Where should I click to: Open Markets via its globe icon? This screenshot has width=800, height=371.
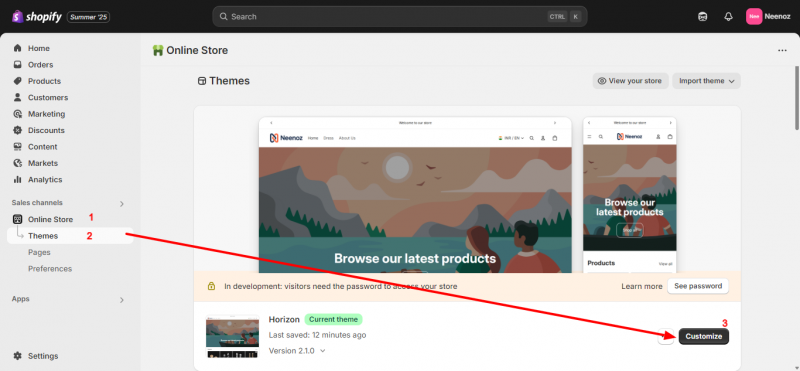point(18,163)
